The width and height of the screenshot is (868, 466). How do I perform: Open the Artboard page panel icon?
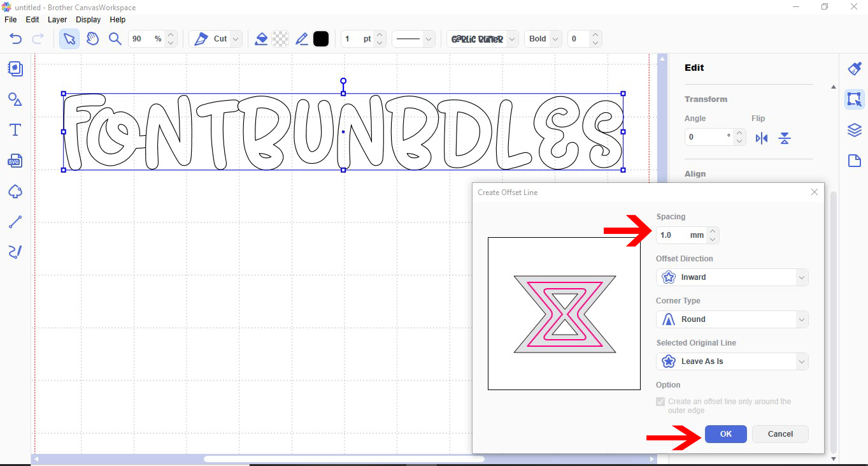[854, 161]
